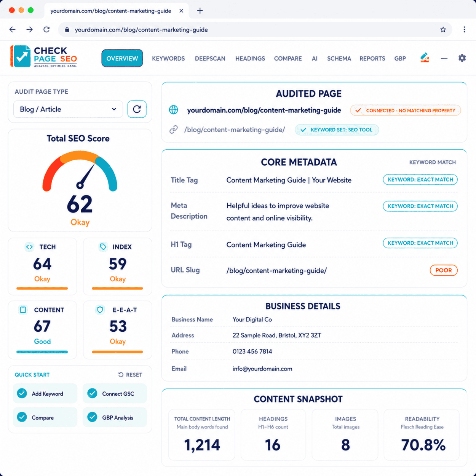Click the INDEX tag icon
This screenshot has height=476, width=476.
(x=103, y=247)
